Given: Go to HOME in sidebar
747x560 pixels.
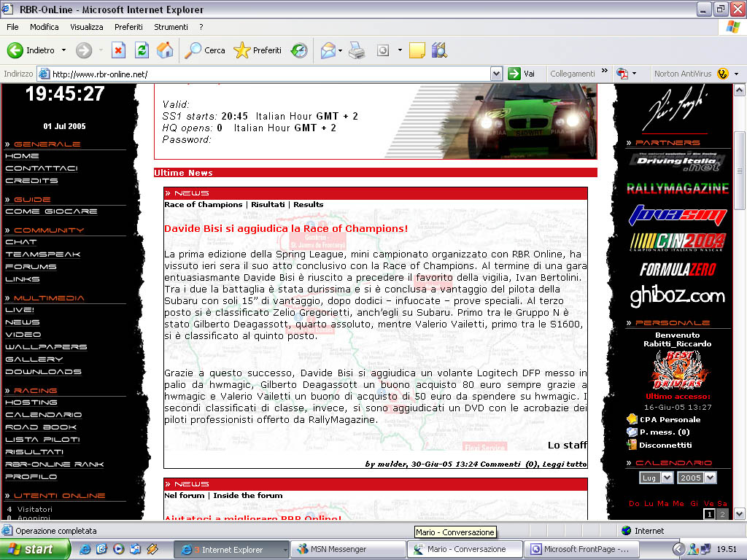Looking at the screenshot, I should point(22,156).
